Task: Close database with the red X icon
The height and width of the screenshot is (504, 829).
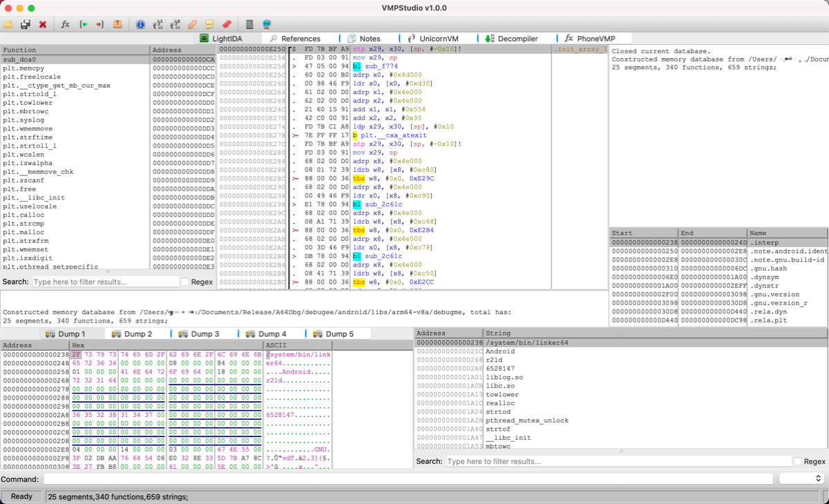Action: click(43, 24)
